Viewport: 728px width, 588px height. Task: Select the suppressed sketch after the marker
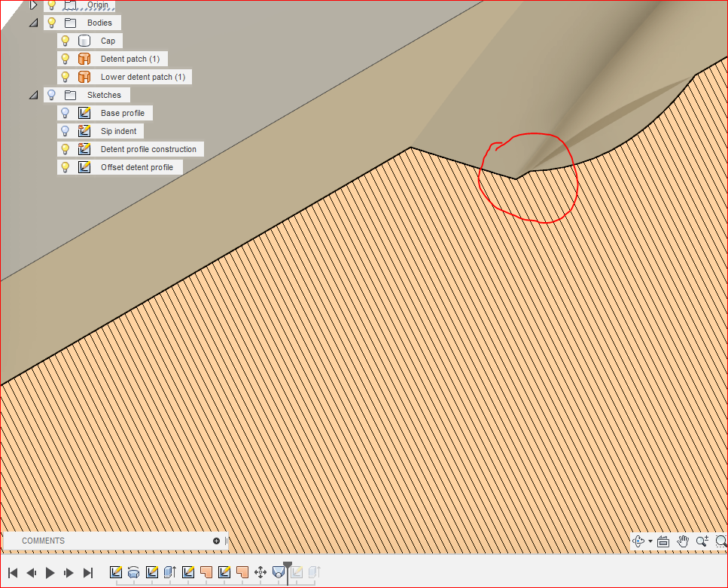coord(297,571)
